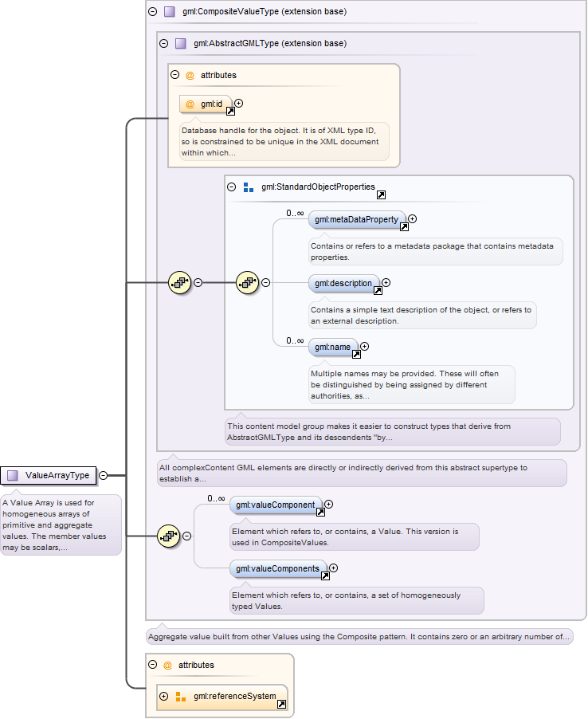Screen dimensions: 588x719
Task: Select the ValueArrayType node
Action: click(x=49, y=476)
